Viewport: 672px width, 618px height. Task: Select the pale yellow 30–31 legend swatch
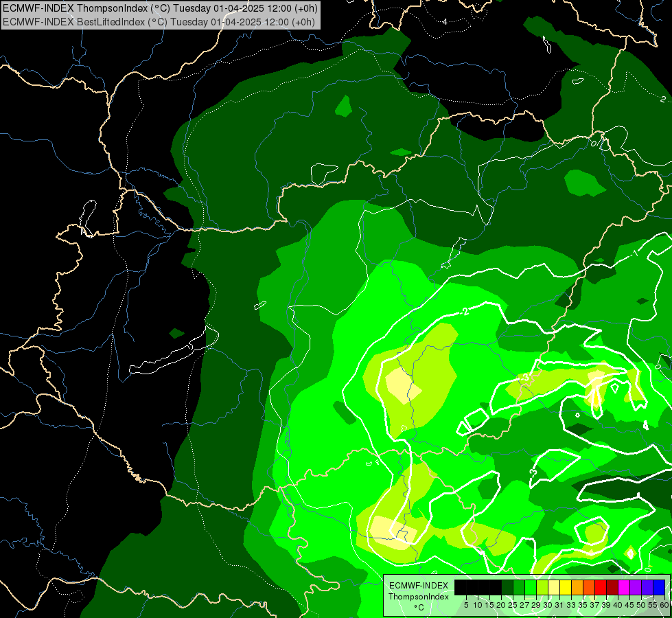[x=554, y=587]
